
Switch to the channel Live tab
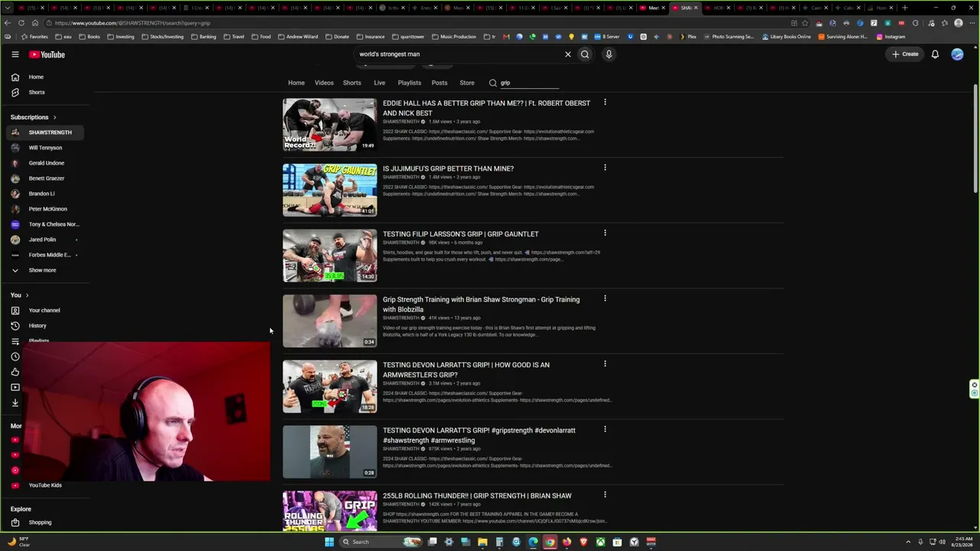pos(379,83)
